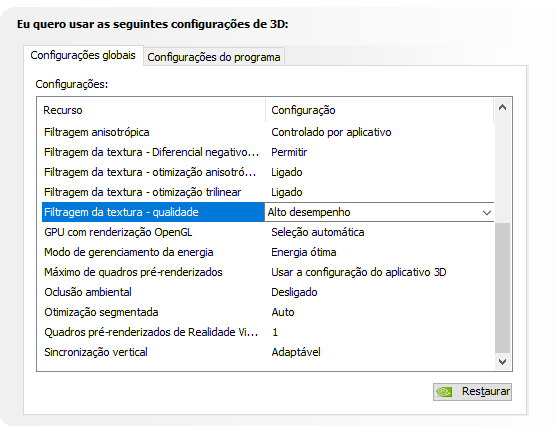
Task: Click the Restaurar button
Action: (472, 392)
